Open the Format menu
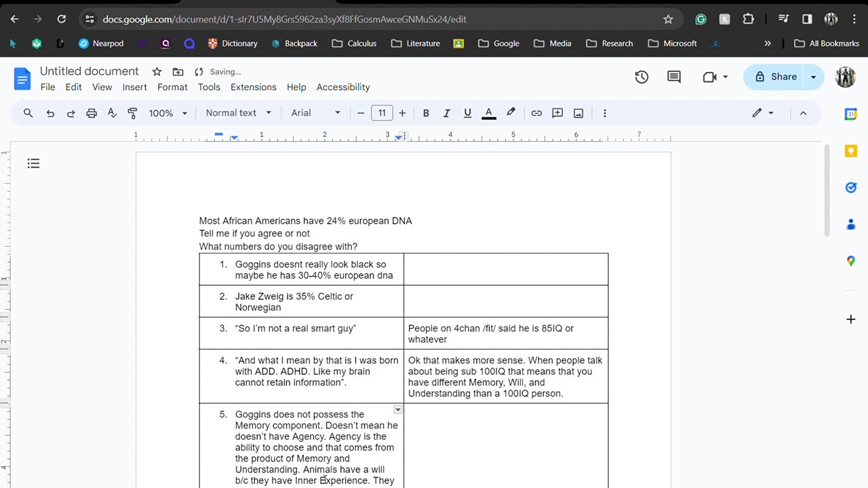The image size is (868, 488). pyautogui.click(x=172, y=87)
